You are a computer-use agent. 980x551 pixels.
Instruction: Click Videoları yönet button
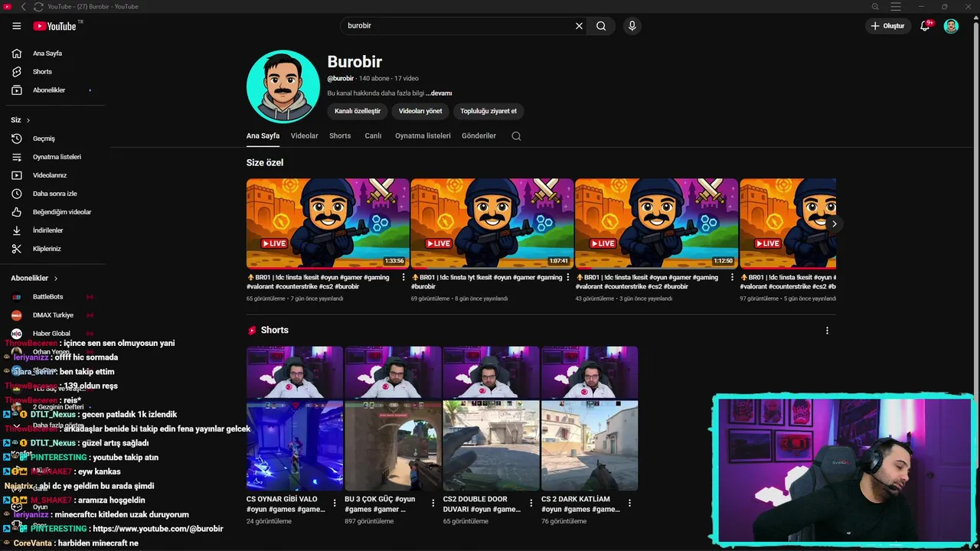pyautogui.click(x=420, y=111)
